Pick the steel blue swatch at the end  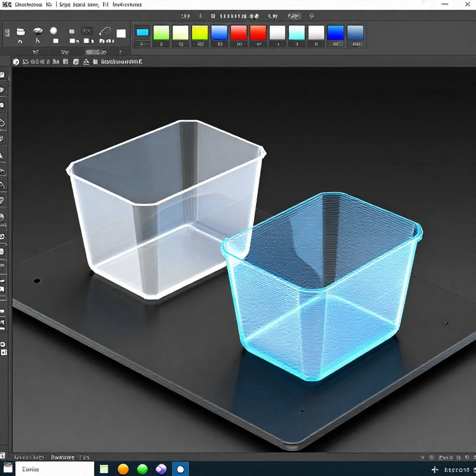pos(355,32)
